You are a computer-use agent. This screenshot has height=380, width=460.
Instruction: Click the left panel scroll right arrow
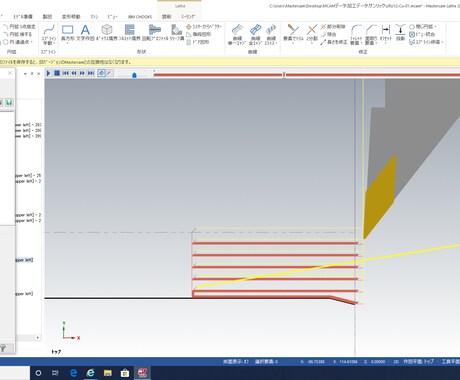[38, 338]
